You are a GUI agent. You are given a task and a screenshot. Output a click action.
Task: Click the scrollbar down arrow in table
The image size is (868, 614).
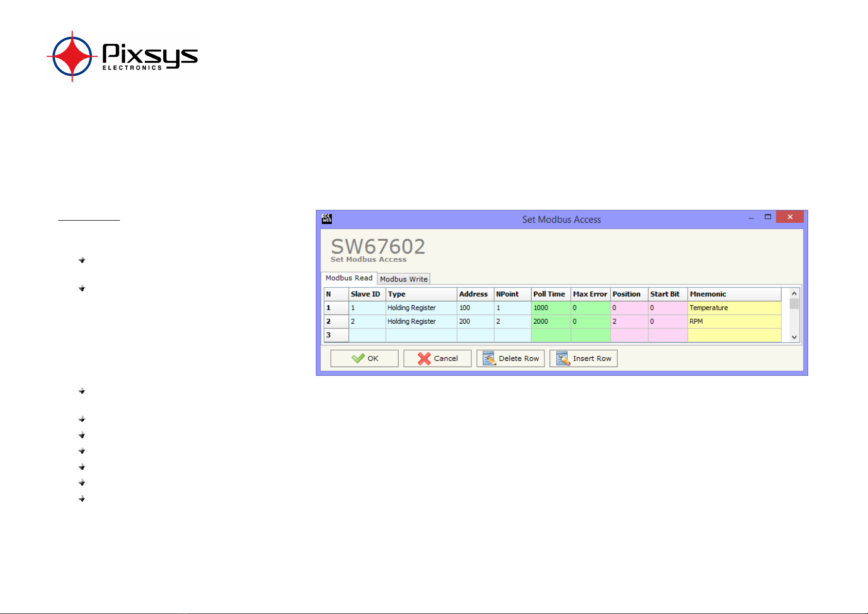click(x=794, y=337)
